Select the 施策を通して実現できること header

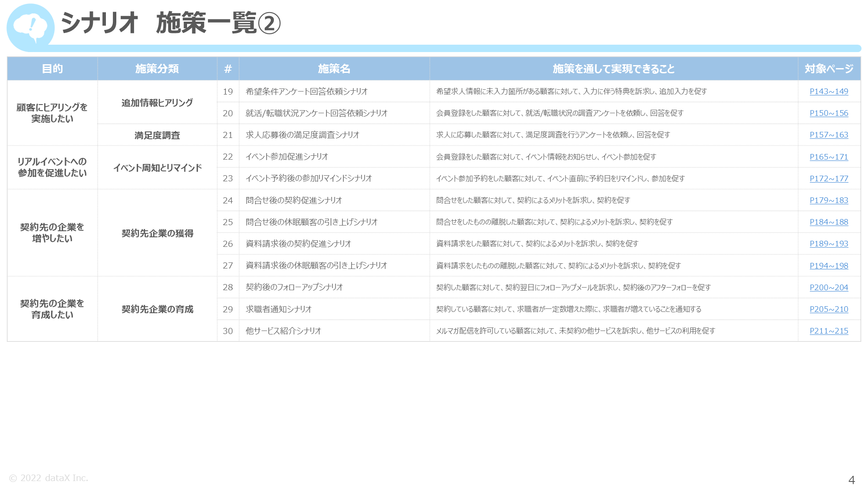click(x=614, y=69)
